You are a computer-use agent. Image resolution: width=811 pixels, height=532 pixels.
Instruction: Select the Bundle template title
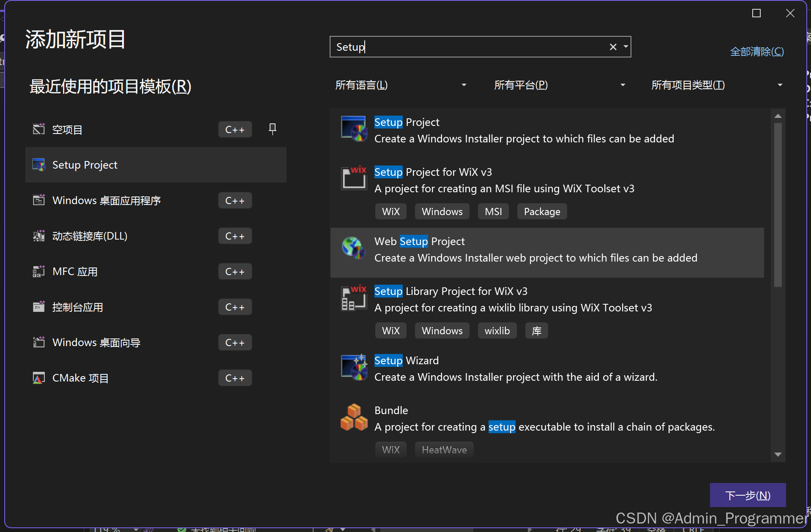tap(391, 410)
